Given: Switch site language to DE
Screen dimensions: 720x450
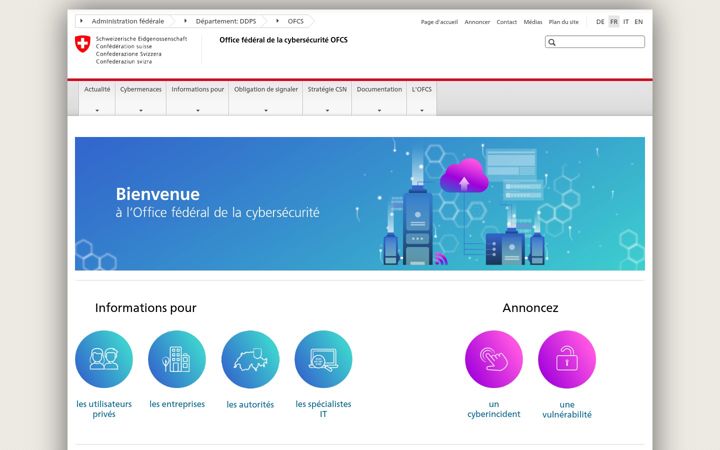Looking at the screenshot, I should pyautogui.click(x=600, y=22).
